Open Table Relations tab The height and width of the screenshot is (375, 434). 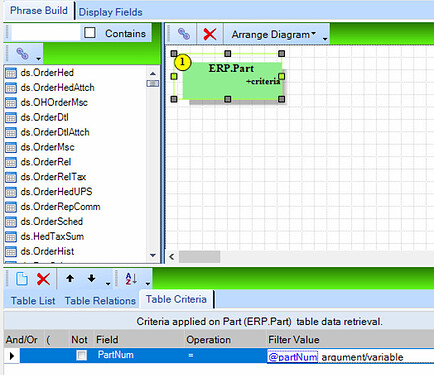(x=100, y=301)
